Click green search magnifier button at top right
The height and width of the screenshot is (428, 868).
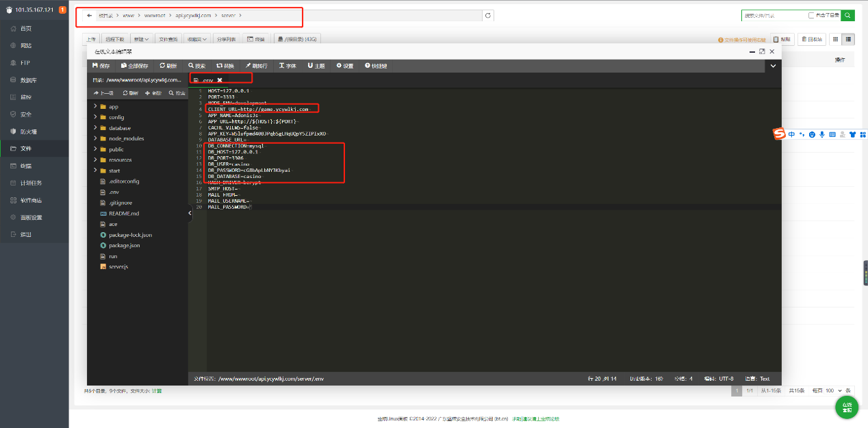(x=847, y=15)
